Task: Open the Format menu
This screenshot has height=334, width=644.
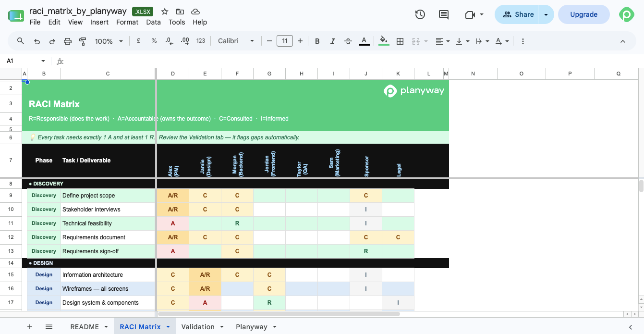Action: pos(127,22)
